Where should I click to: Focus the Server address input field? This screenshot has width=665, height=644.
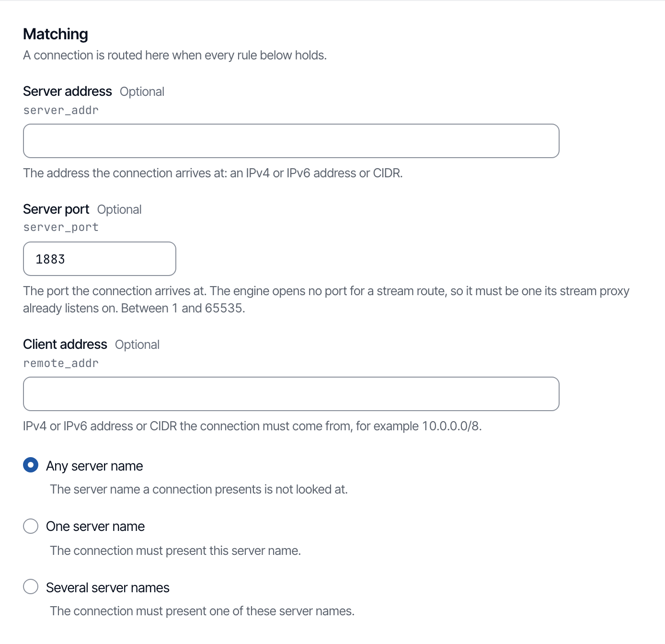pos(291,141)
